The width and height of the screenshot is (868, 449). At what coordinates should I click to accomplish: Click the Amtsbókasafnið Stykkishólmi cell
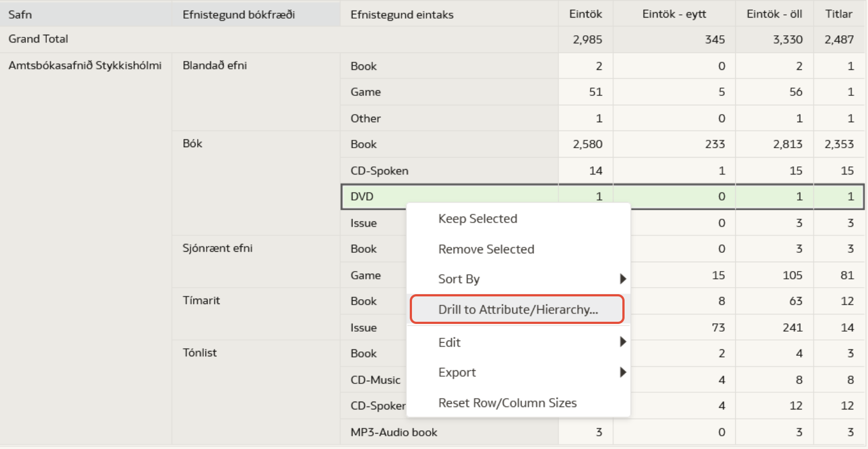[85, 66]
